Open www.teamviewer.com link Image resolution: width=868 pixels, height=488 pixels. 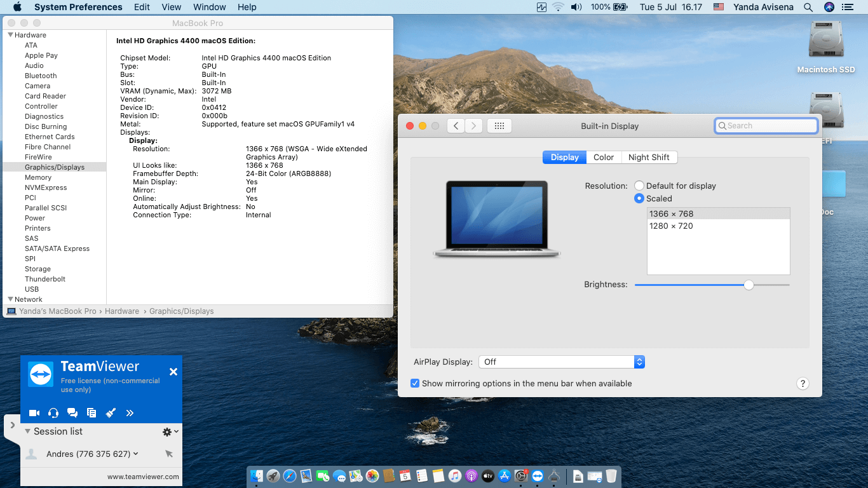pos(143,477)
